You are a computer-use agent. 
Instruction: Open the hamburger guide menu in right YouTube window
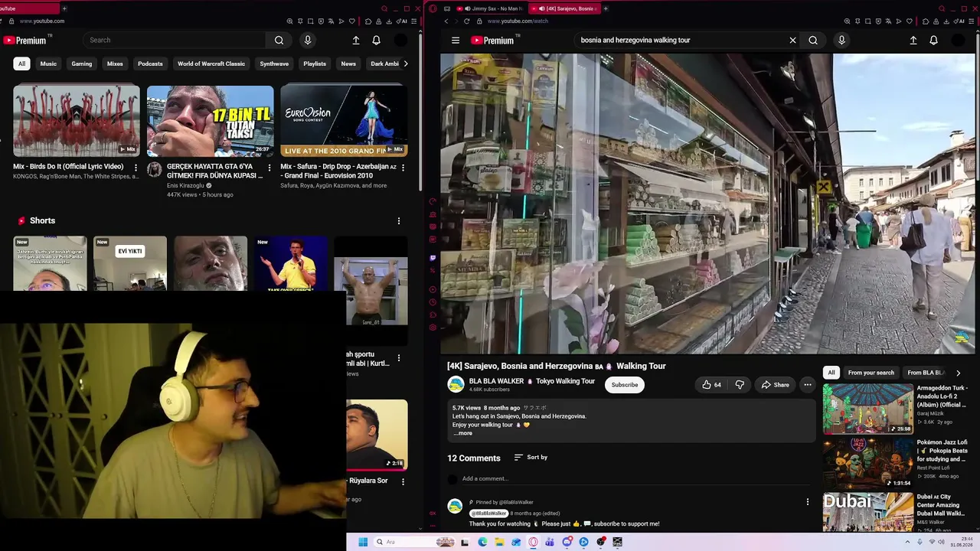point(456,41)
